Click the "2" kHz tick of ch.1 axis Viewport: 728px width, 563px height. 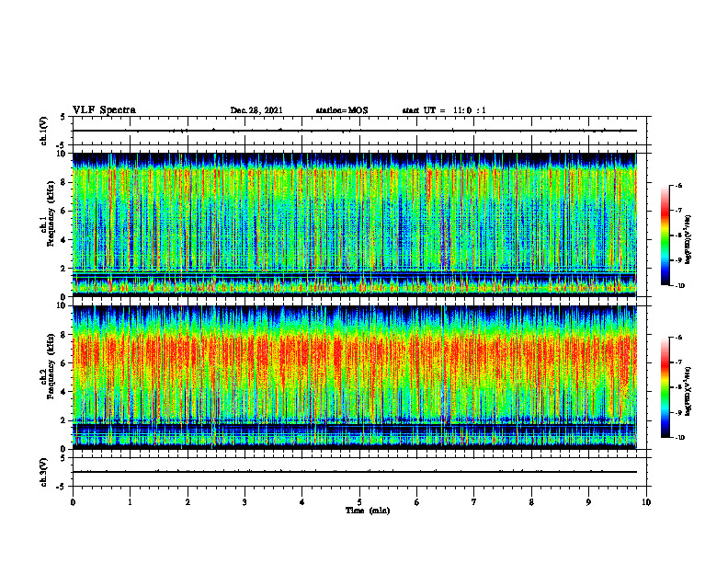63,268
